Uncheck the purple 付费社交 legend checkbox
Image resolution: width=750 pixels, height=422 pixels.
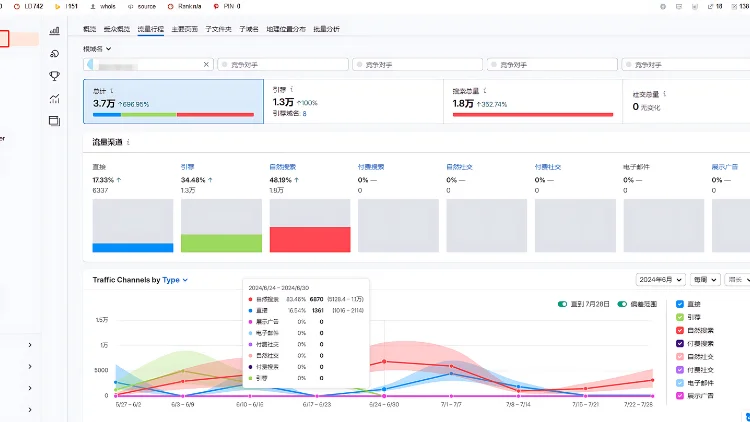click(680, 370)
